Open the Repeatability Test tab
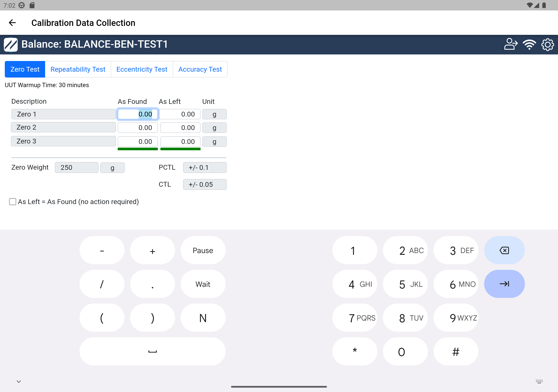 point(78,69)
